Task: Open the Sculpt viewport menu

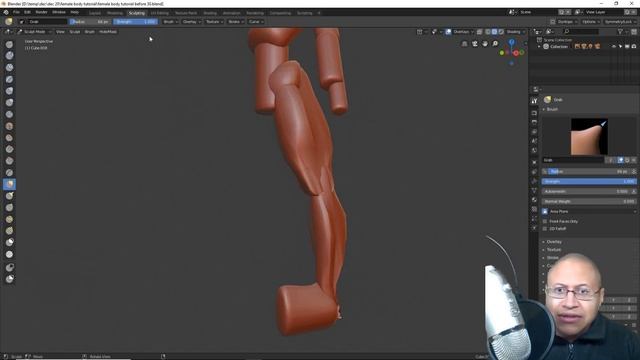Action: pyautogui.click(x=75, y=32)
